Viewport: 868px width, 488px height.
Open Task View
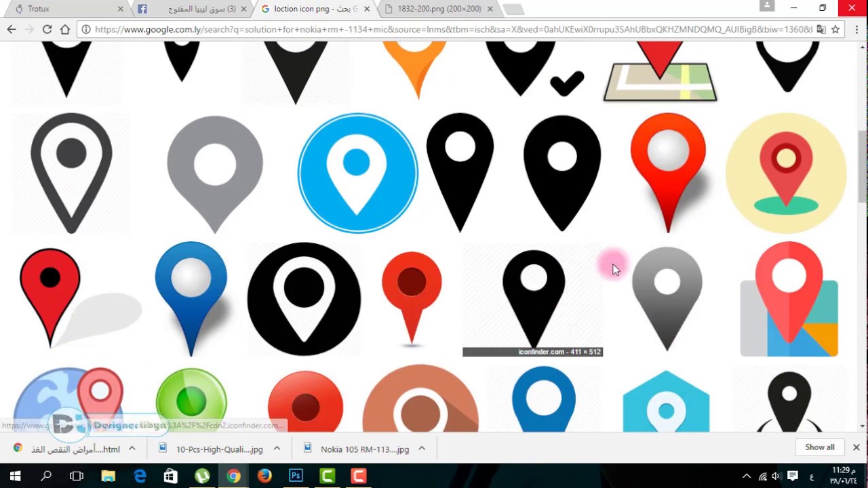pos(77,476)
